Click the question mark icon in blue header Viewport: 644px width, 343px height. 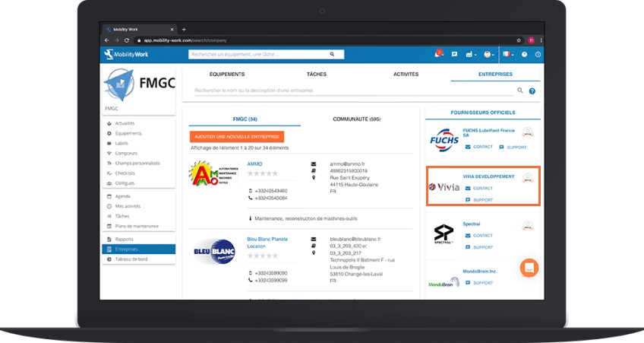(x=524, y=54)
